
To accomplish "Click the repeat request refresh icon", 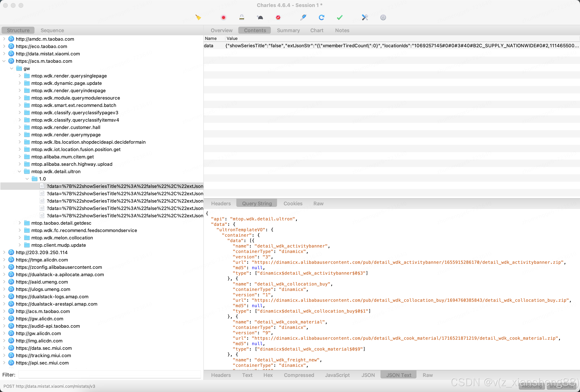I will coord(321,17).
